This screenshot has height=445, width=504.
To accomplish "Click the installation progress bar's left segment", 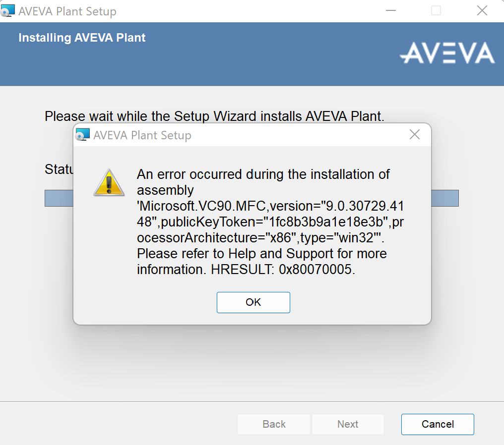I will [x=59, y=198].
